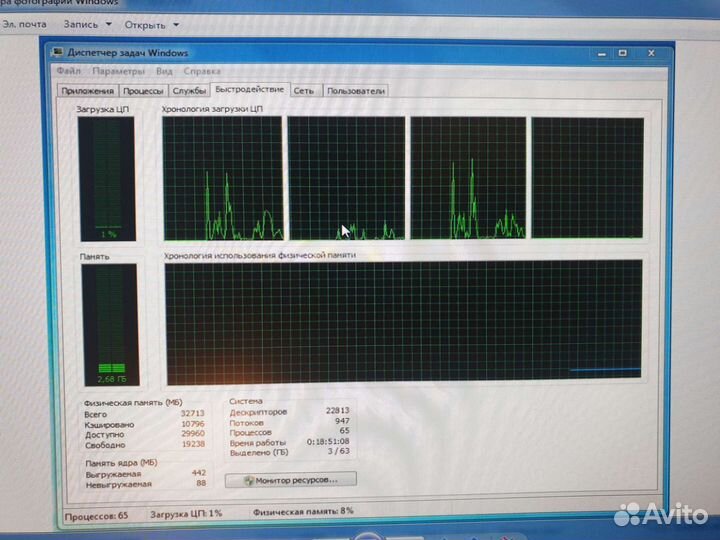Open the Файл menu in Task Manager
Screen dimensions: 720x540
tap(68, 71)
